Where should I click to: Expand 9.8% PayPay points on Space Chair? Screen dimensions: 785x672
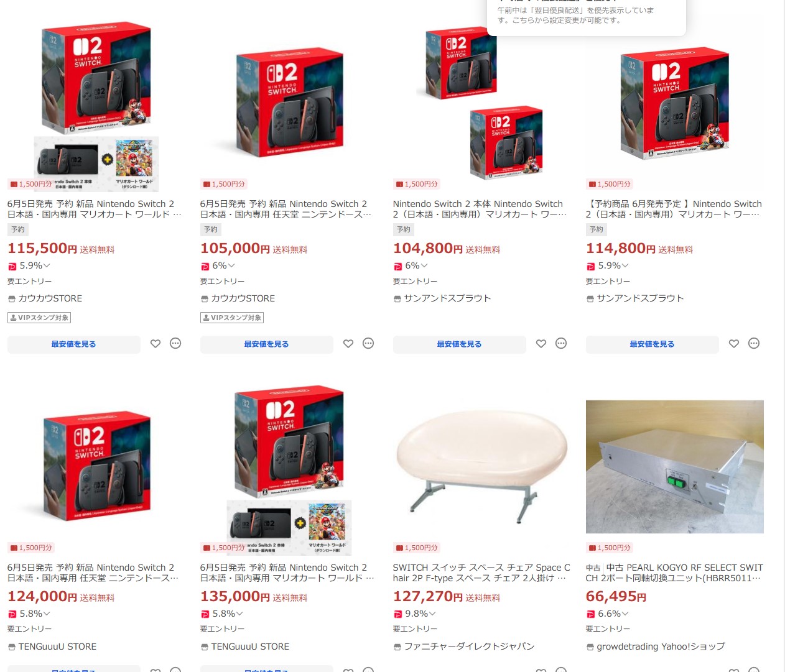pyautogui.click(x=415, y=614)
